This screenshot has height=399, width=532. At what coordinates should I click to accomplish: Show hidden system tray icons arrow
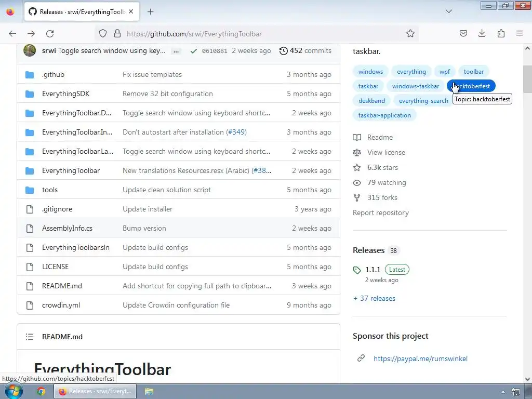(x=503, y=392)
